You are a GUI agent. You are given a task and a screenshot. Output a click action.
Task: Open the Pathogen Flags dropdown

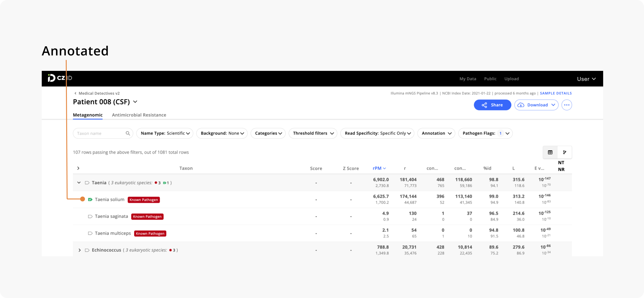[x=485, y=133]
